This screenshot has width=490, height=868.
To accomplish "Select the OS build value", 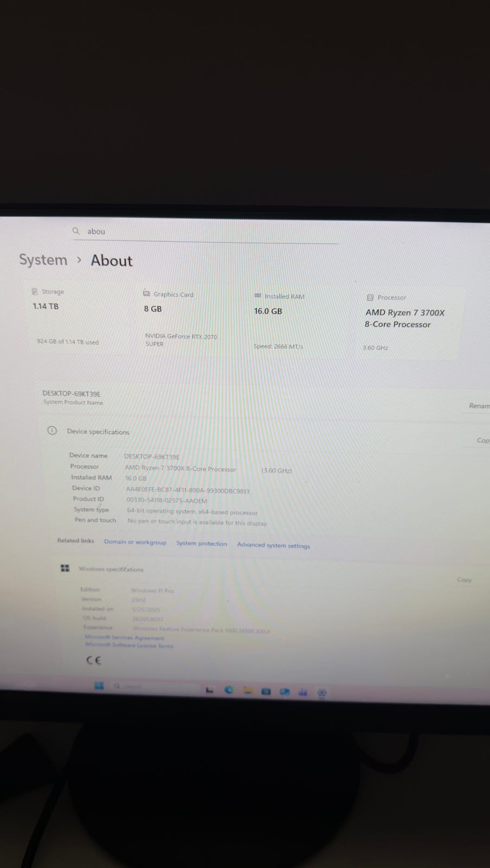I will click(147, 619).
